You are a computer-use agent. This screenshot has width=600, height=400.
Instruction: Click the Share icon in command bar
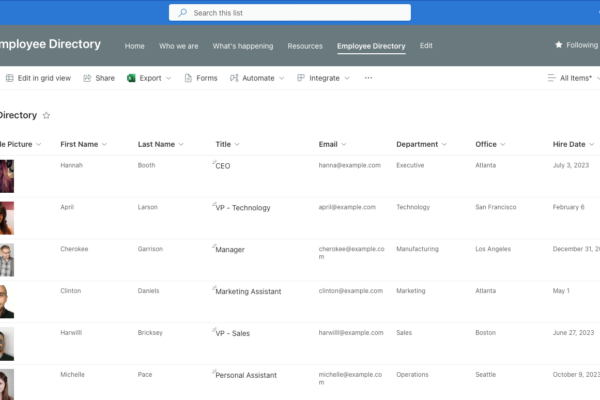point(88,78)
